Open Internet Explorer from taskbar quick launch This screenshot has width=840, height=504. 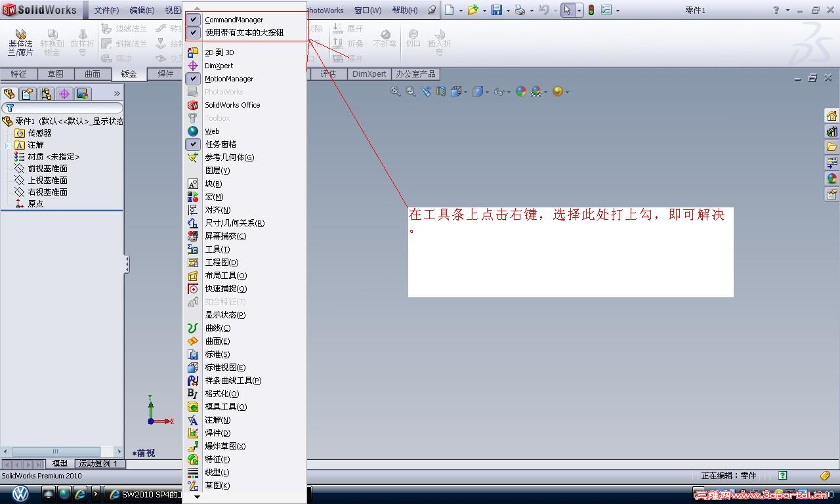click(80, 493)
